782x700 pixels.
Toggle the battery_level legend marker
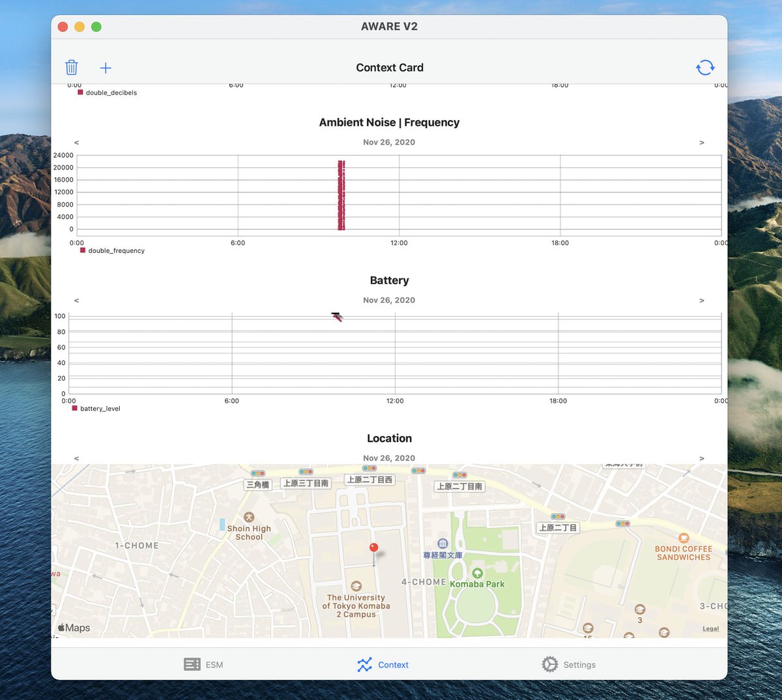[x=74, y=408]
